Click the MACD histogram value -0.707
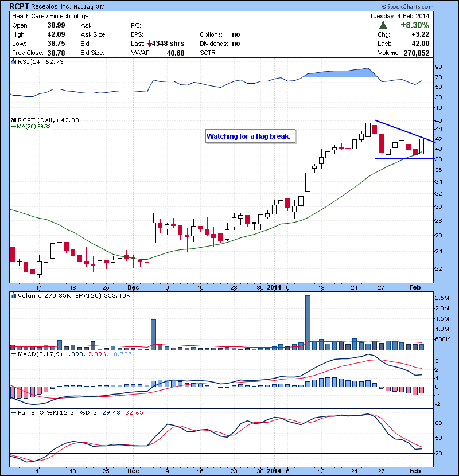 click(x=121, y=354)
